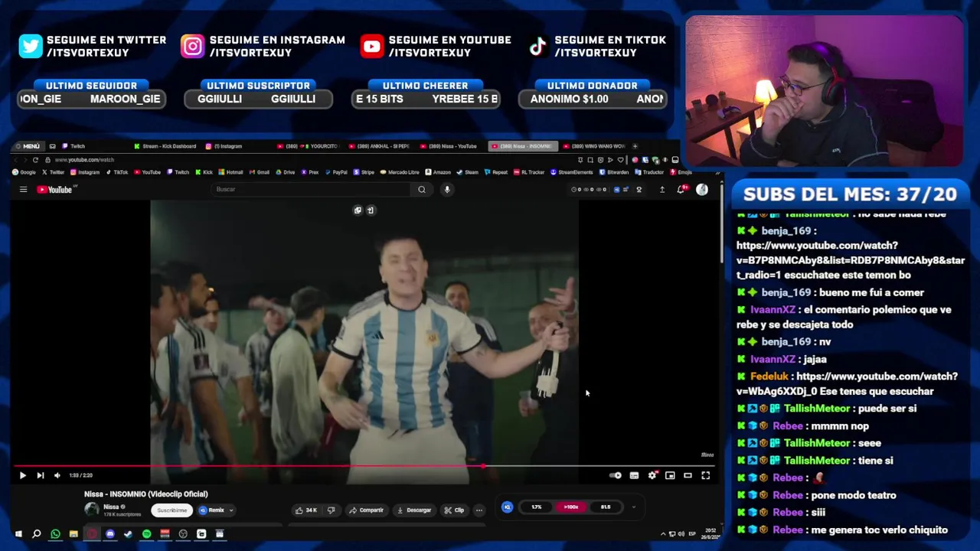Open YouTube notifications bell

coord(681,190)
